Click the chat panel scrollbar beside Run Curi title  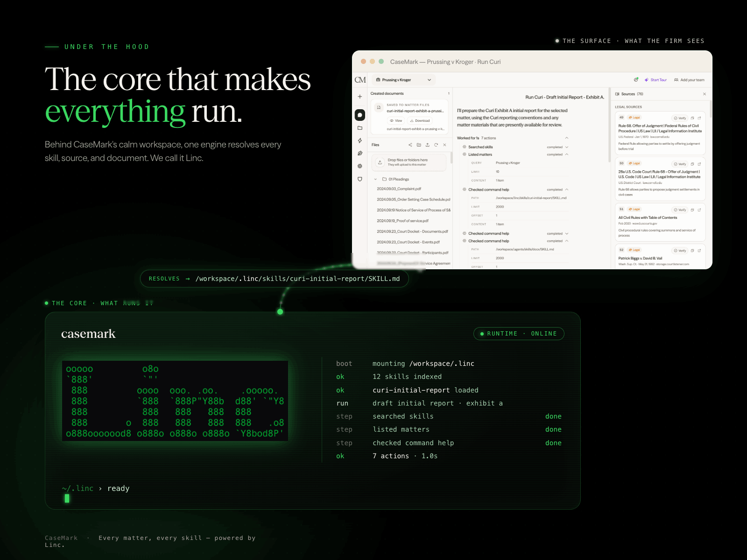(609, 125)
